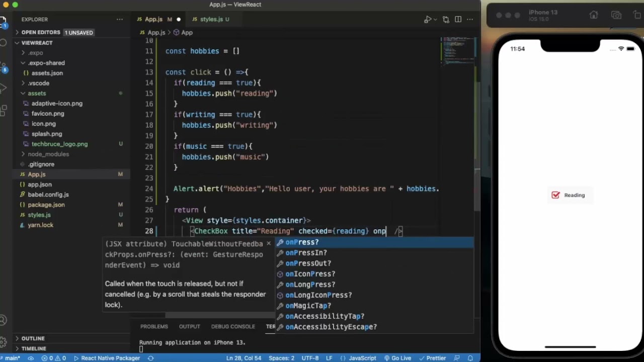This screenshot has height=362, width=644.
Task: Open the Debug Console panel tab
Action: (233, 326)
